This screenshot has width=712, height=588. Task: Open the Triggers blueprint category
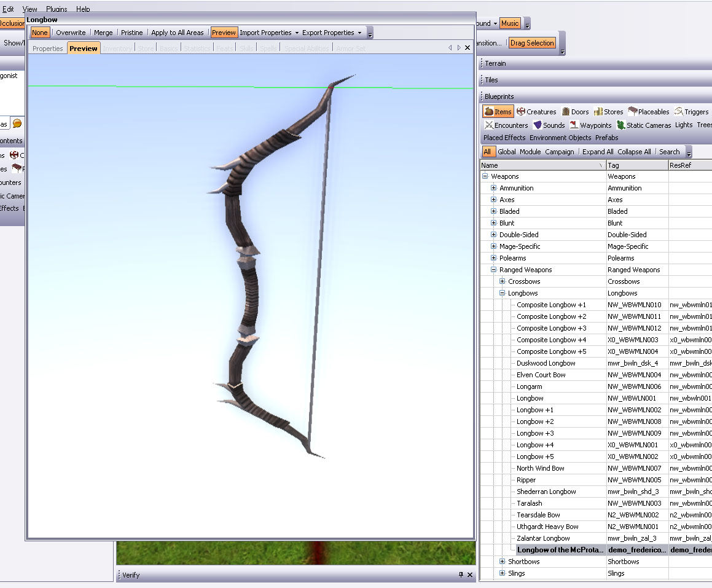(x=692, y=112)
